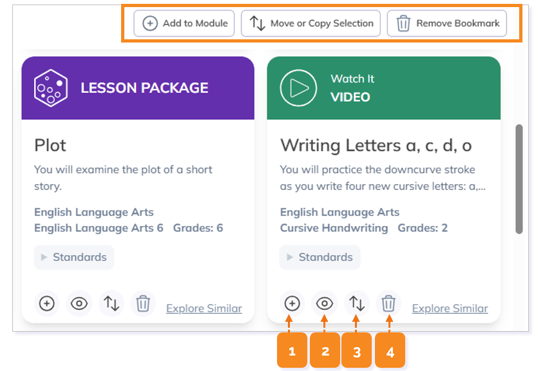
Task: Open Explore Similar for Writing Letters
Action: pyautogui.click(x=450, y=308)
